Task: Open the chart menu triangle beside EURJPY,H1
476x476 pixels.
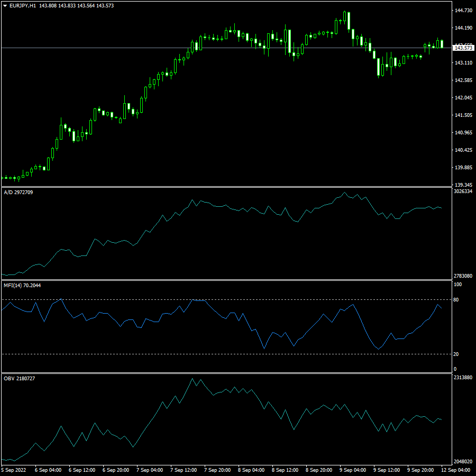Action: (x=5, y=5)
